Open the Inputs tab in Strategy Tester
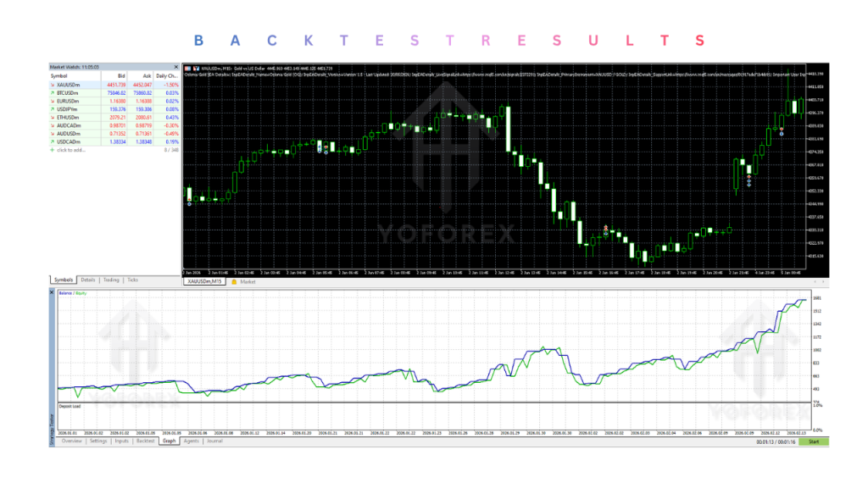Image resolution: width=868 pixels, height=488 pixels. point(122,441)
